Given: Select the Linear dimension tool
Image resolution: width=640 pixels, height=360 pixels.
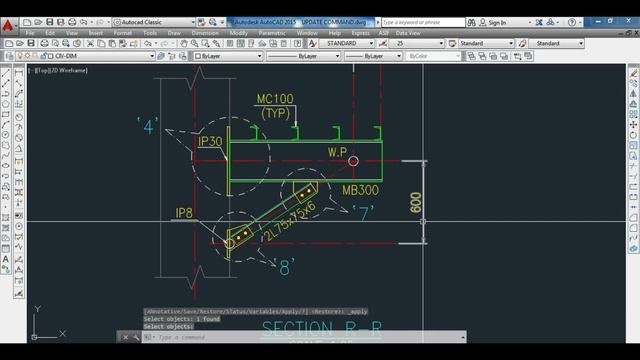Looking at the screenshot, I should 19,73.
